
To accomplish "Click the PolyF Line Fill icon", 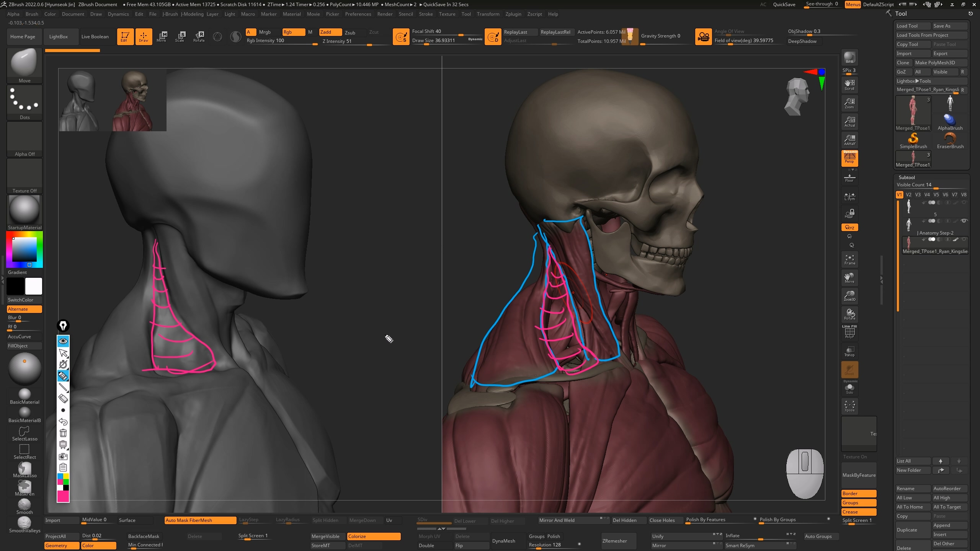I will tap(849, 332).
